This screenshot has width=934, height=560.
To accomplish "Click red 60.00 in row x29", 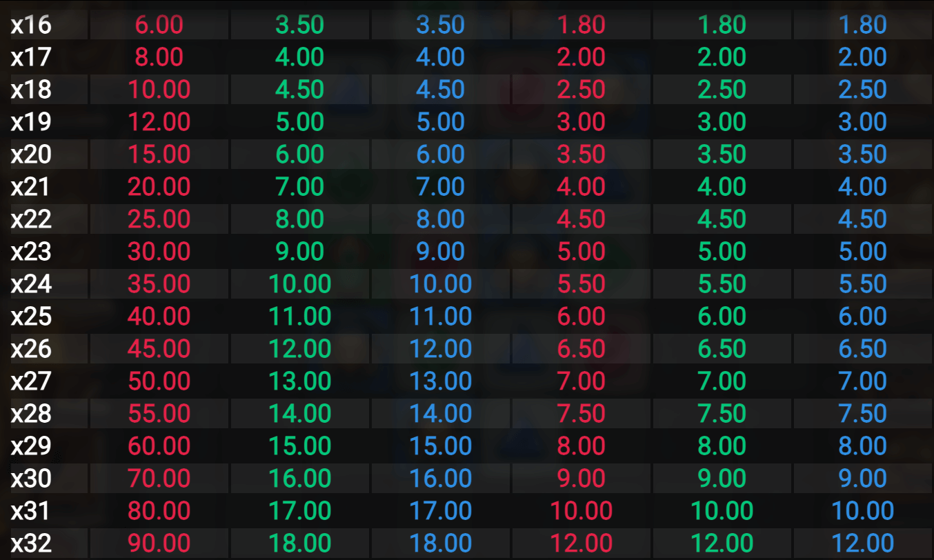I will pos(159,446).
